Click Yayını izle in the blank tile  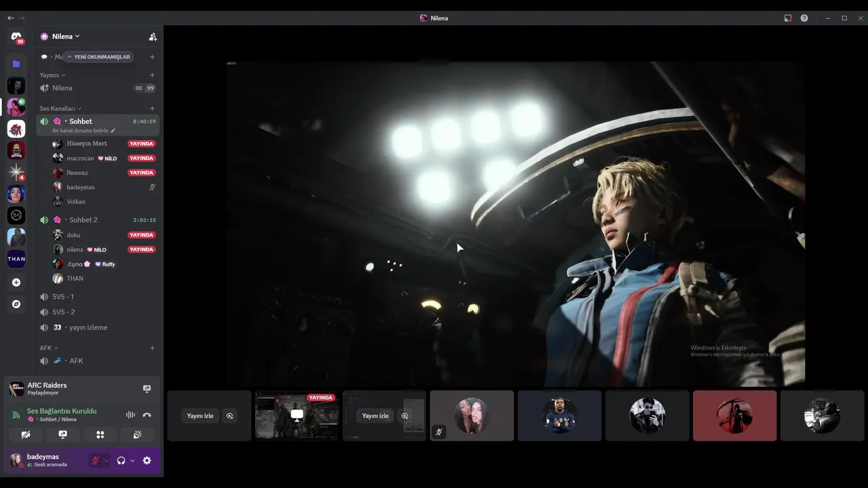click(x=200, y=416)
